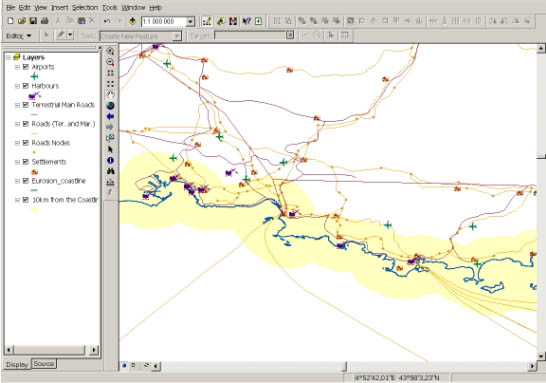Image resolution: width=546 pixels, height=383 pixels.
Task: Uncheck the Airports layer checkbox
Action: click(x=25, y=67)
